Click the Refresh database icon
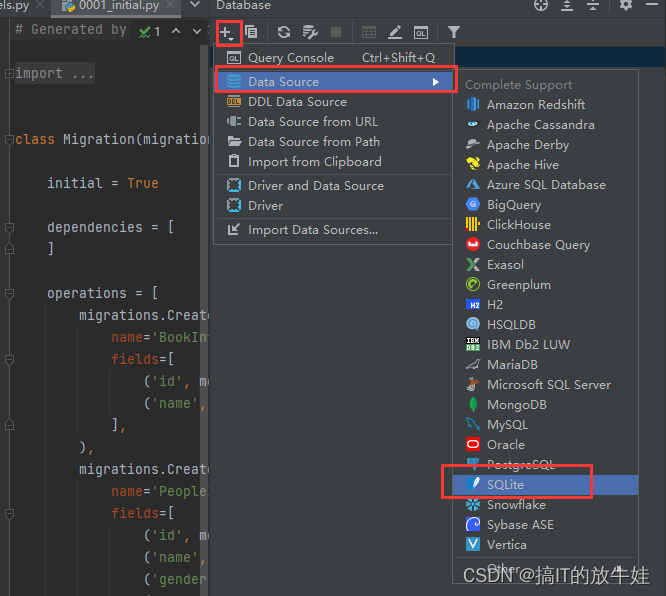This screenshot has width=666, height=596. [284, 32]
